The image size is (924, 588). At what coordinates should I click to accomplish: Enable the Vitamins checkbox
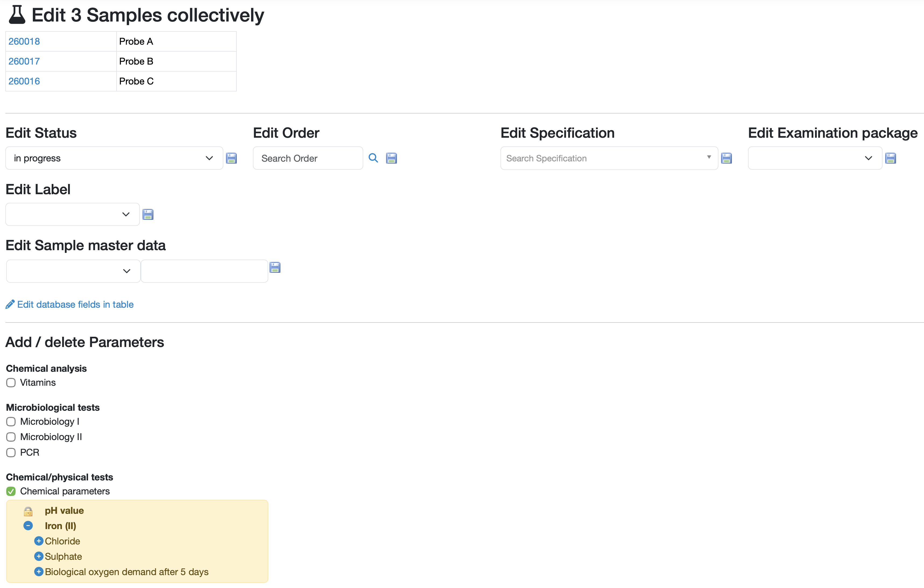11,383
